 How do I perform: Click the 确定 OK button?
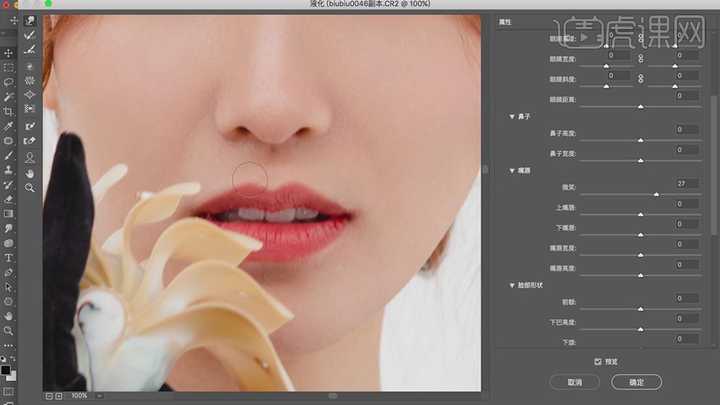tap(636, 382)
